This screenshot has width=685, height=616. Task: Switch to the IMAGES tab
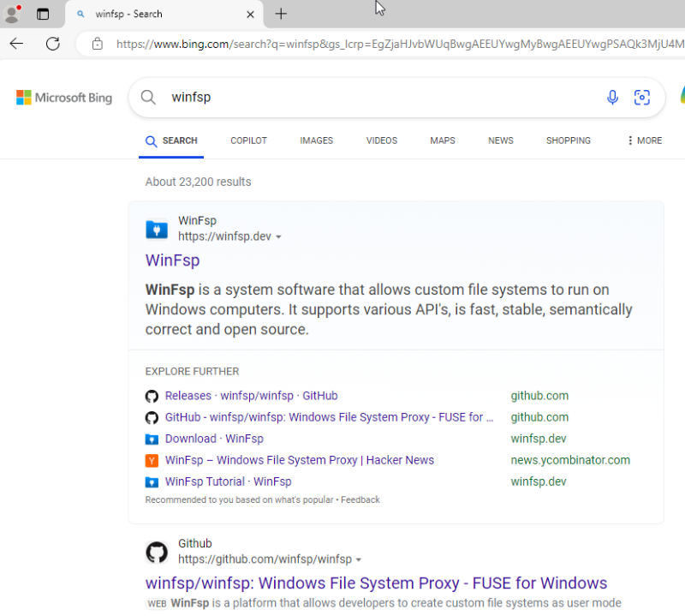click(316, 141)
